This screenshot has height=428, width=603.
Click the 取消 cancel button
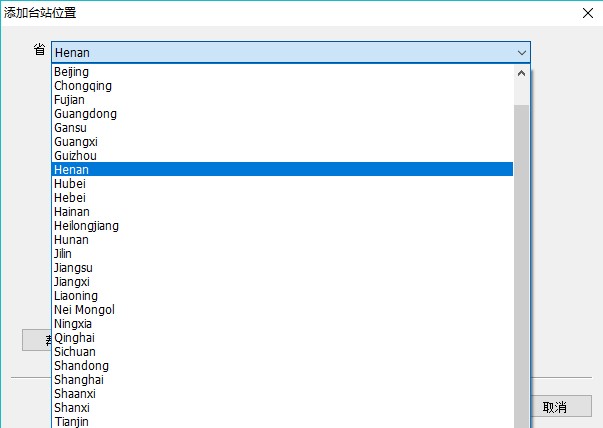tap(554, 407)
